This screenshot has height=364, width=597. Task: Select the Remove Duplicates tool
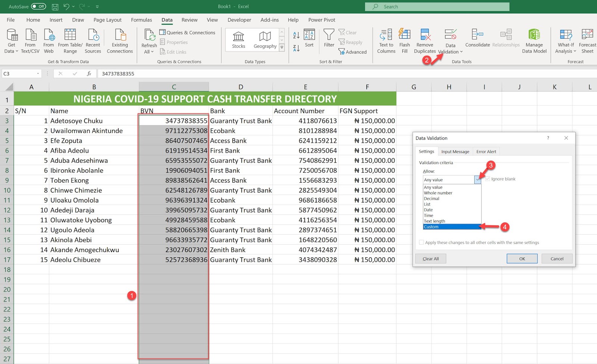tap(425, 40)
